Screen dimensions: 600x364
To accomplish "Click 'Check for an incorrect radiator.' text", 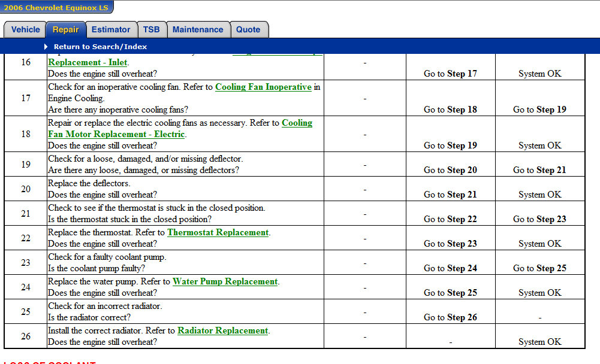I will click(x=105, y=306).
